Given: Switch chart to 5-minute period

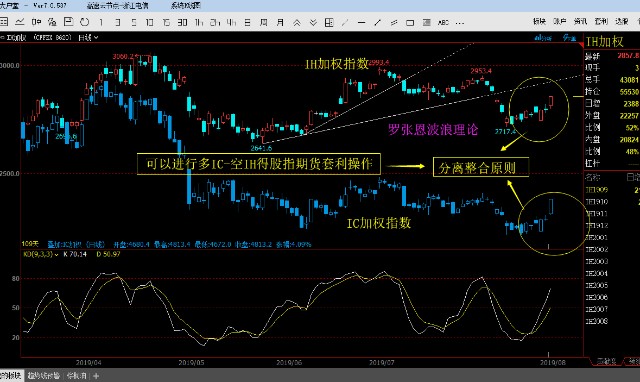Looking at the screenshot, I should click(x=134, y=22).
